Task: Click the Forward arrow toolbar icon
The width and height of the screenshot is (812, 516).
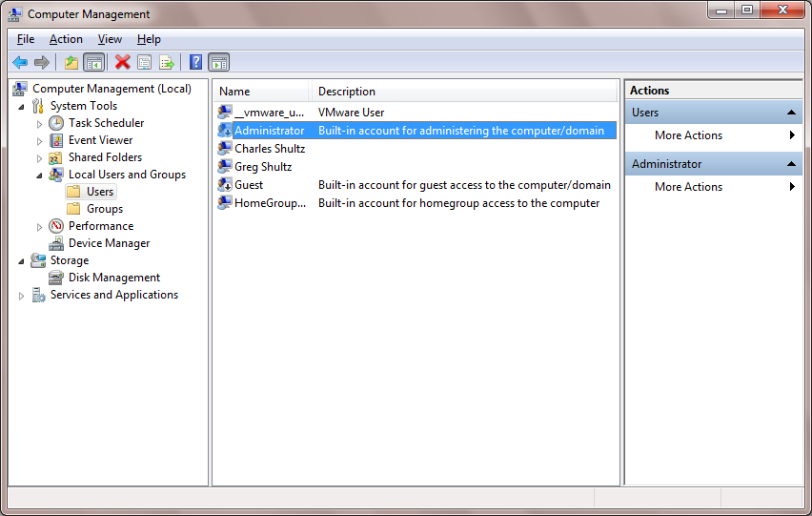Action: click(41, 63)
